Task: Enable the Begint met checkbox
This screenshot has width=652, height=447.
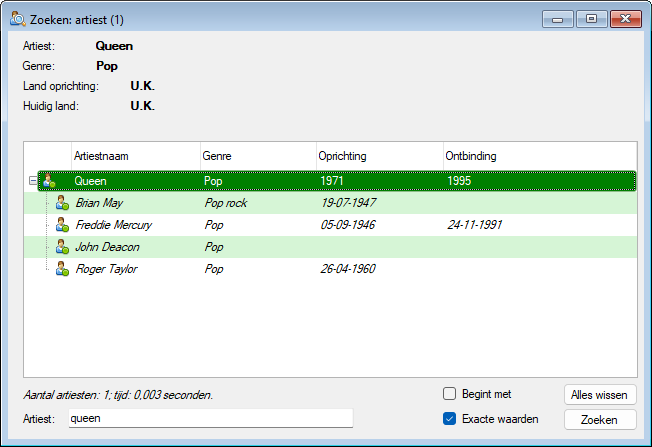Action: click(449, 394)
